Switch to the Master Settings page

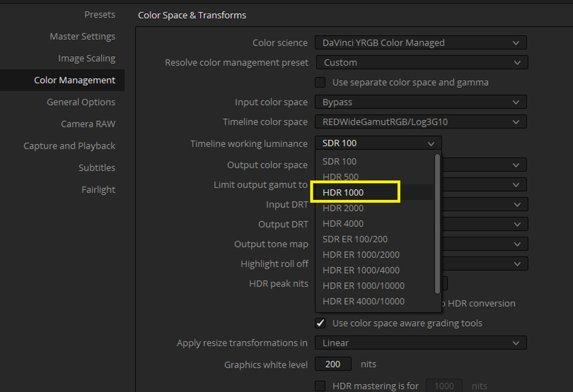(x=82, y=36)
